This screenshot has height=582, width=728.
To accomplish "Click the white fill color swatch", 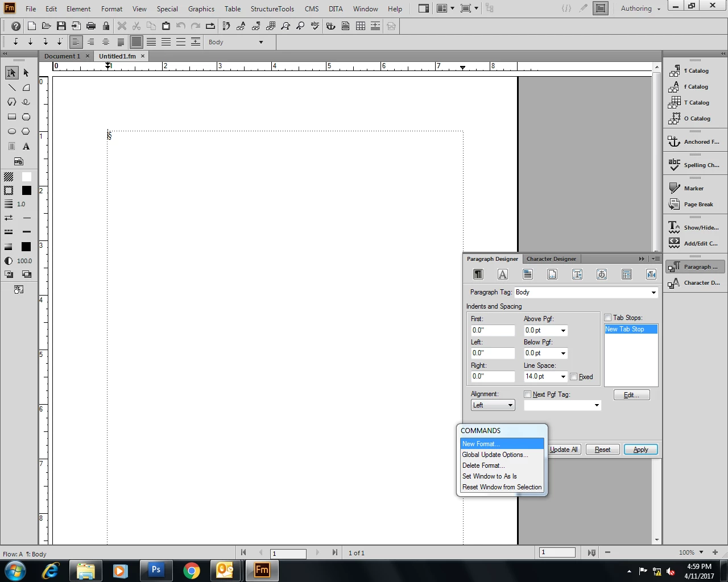I will pyautogui.click(x=26, y=177).
